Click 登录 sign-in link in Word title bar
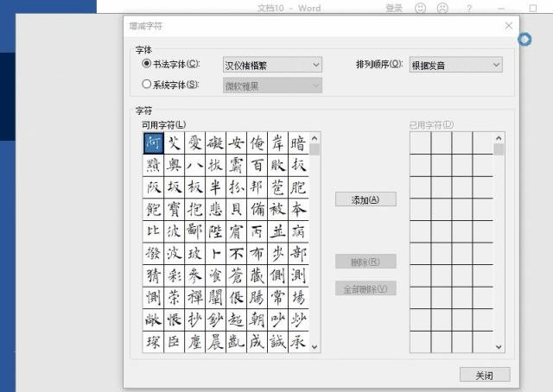The width and height of the screenshot is (553, 392). coord(394,8)
